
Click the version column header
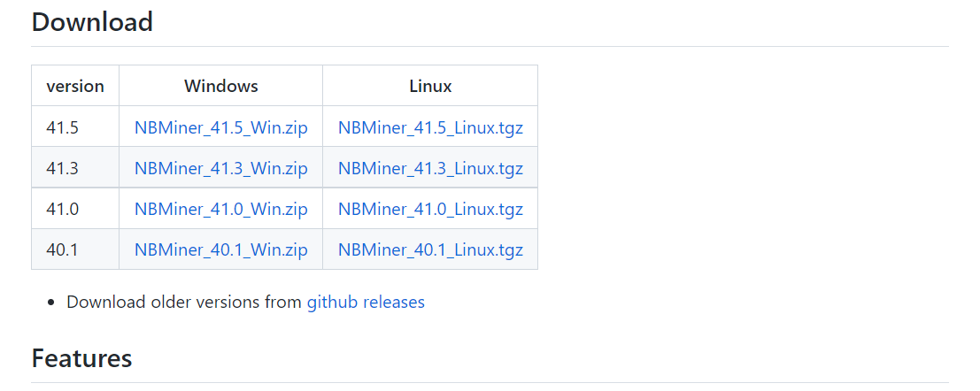[x=75, y=86]
